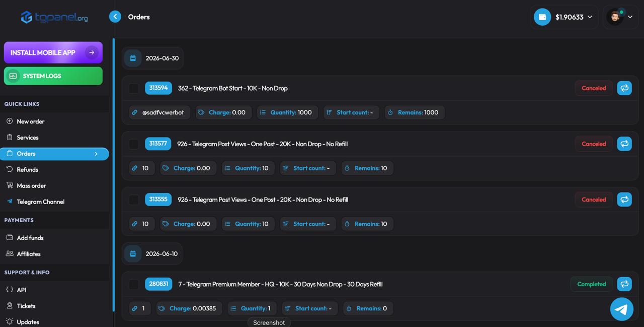
Task: Click the Services clipboard icon
Action: click(x=10, y=137)
